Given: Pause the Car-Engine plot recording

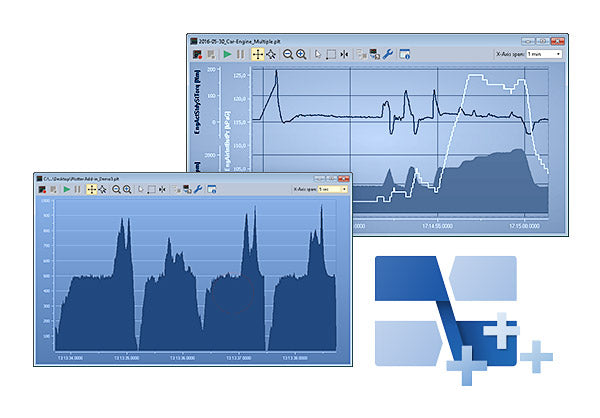Looking at the screenshot, I should (x=241, y=55).
